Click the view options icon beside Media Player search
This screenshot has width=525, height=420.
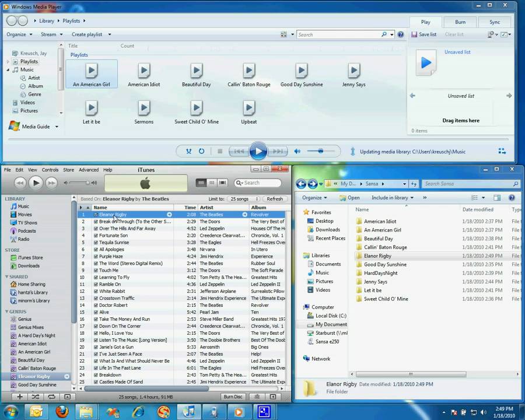(283, 34)
